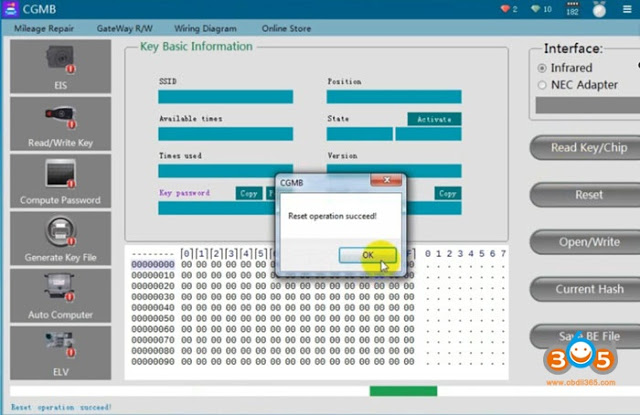Open Read/Write Key module

pos(60,124)
